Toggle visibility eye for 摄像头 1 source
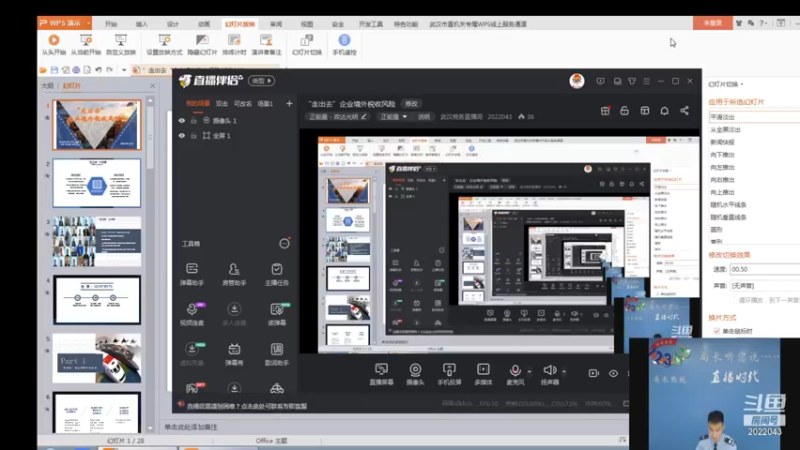 click(182, 121)
